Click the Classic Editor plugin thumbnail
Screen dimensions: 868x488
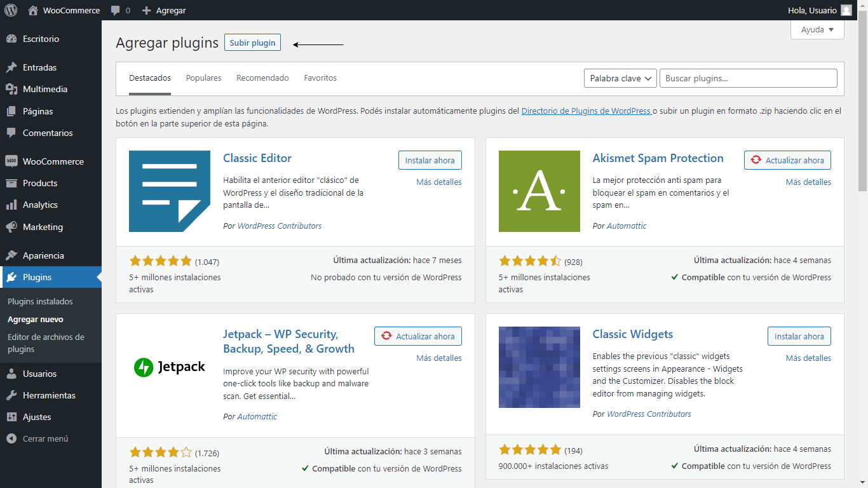(170, 191)
